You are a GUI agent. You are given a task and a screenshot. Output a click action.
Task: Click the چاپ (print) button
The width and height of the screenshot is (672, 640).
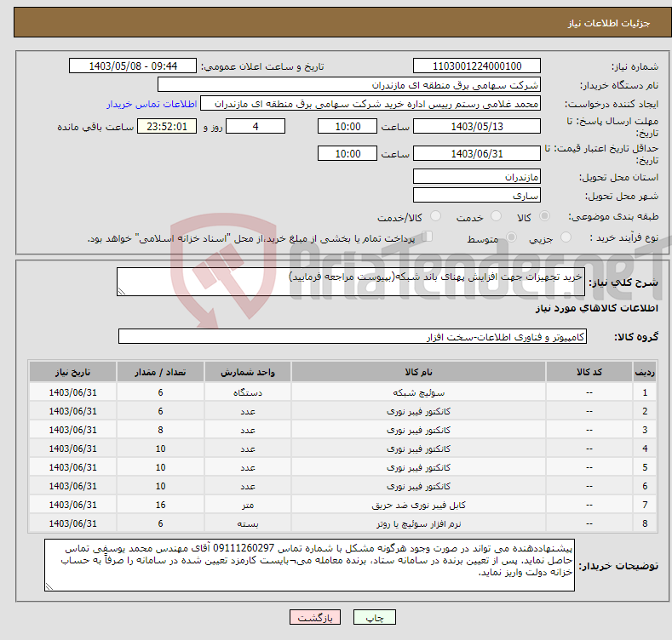pos(374,617)
